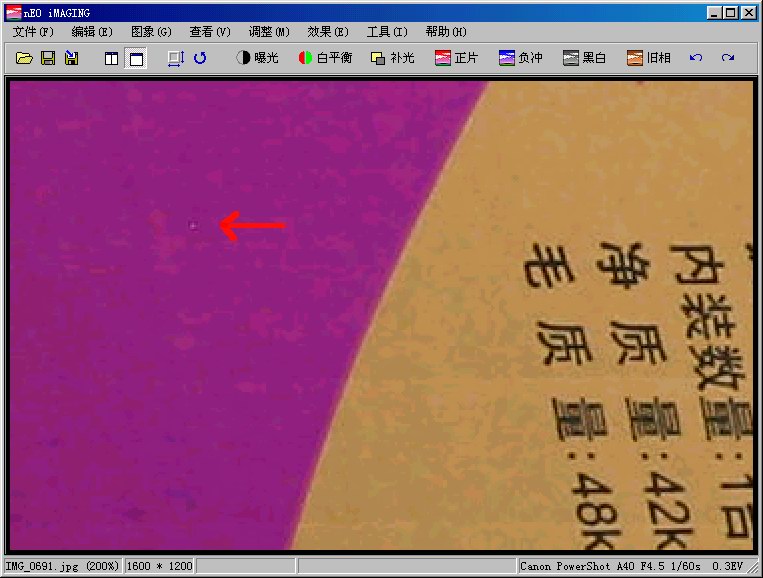The height and width of the screenshot is (578, 763).
Task: Open the 曝光 exposure adjustment
Action: point(257,59)
